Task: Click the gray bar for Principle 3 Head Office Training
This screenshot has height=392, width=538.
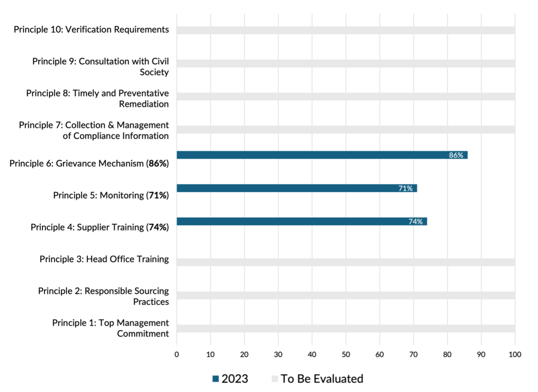Action: pos(346,262)
